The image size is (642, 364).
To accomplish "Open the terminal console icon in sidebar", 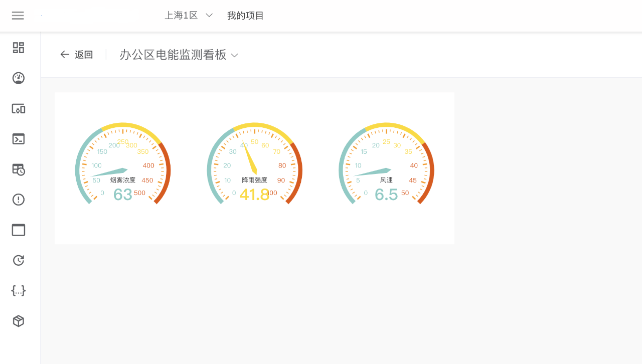I will (19, 139).
